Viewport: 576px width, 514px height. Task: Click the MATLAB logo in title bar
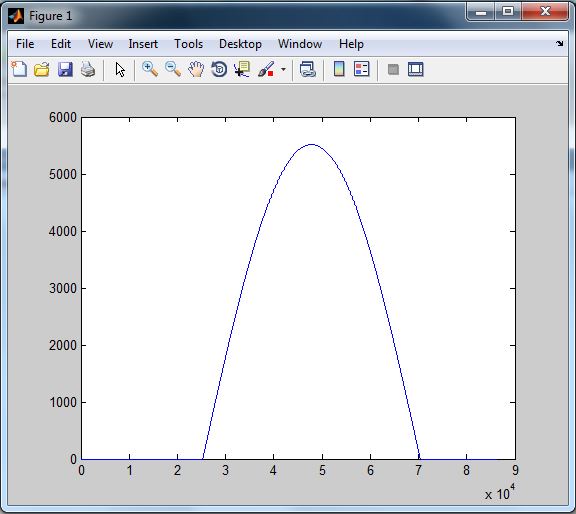16,16
